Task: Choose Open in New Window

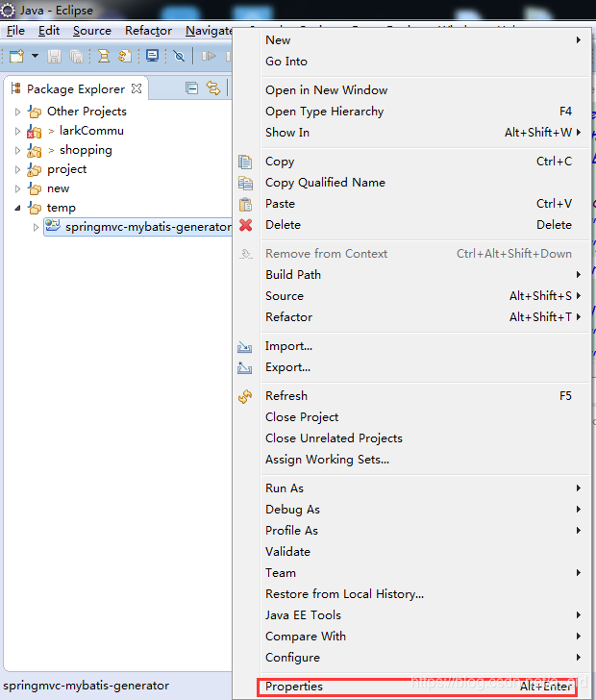Action: 425,90
